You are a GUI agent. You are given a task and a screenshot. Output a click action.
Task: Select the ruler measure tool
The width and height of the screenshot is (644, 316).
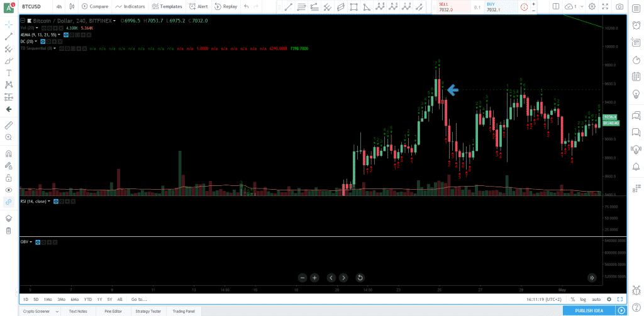[x=9, y=125]
